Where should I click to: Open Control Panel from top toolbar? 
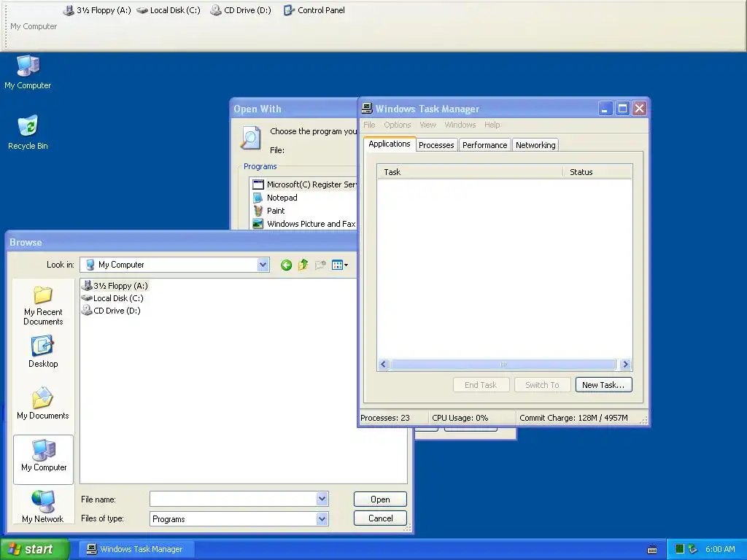pyautogui.click(x=314, y=10)
